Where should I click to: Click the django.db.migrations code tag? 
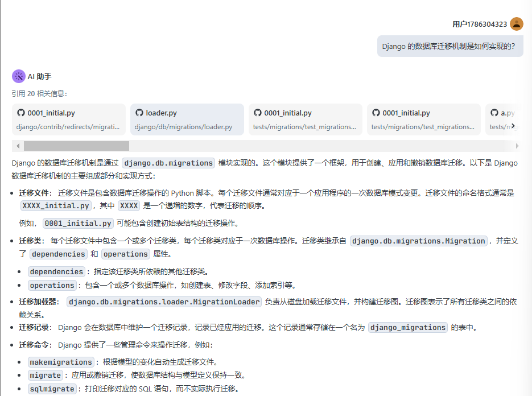tap(168, 163)
